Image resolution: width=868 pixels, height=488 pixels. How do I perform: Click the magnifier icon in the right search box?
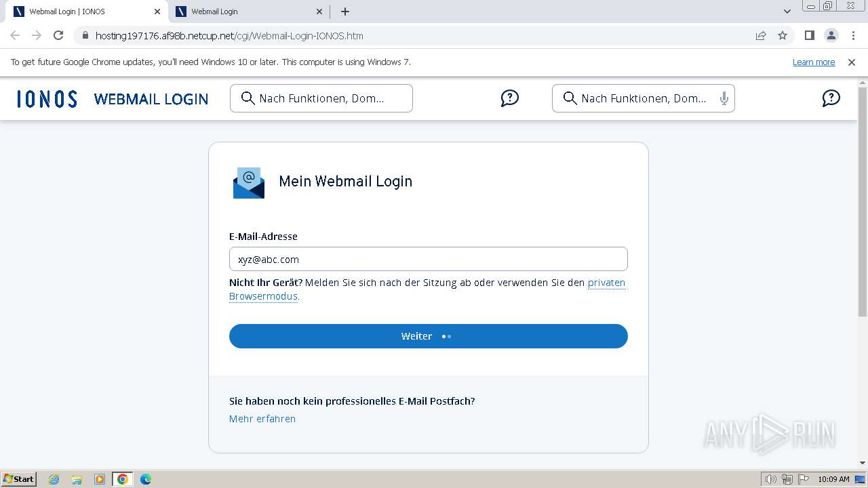[570, 98]
